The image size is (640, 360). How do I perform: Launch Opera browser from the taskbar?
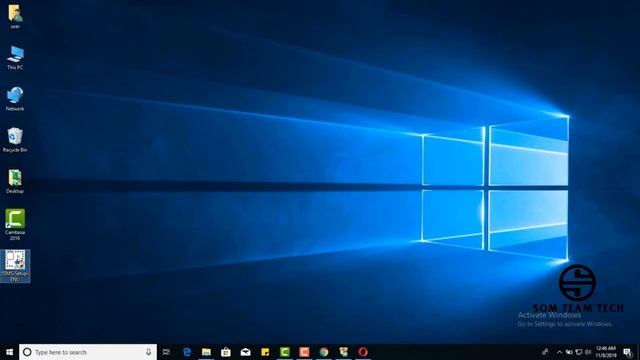(x=363, y=352)
